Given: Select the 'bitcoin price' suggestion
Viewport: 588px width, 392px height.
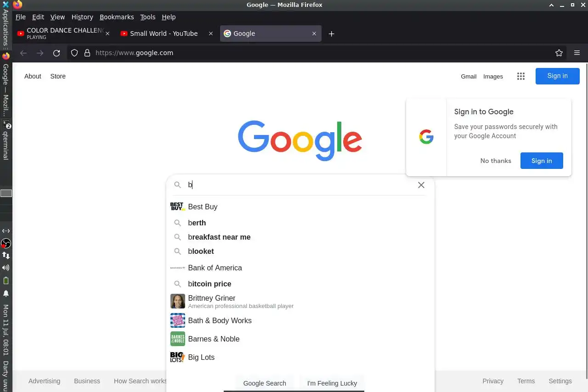Looking at the screenshot, I should (300, 284).
